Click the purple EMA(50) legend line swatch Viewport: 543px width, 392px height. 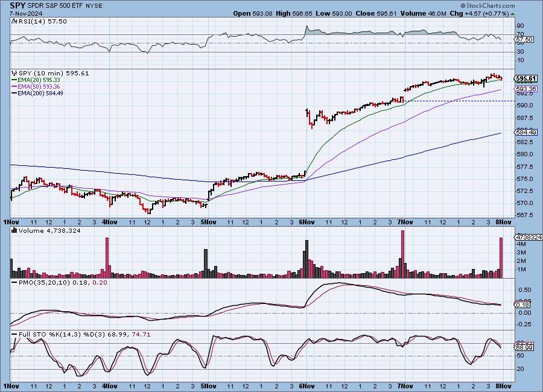14,87
